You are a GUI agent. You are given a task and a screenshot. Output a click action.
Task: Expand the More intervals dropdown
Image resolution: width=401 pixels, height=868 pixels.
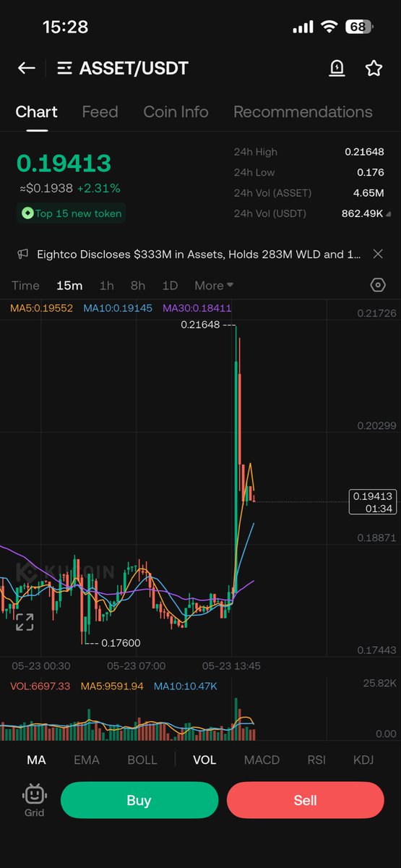[x=214, y=286]
